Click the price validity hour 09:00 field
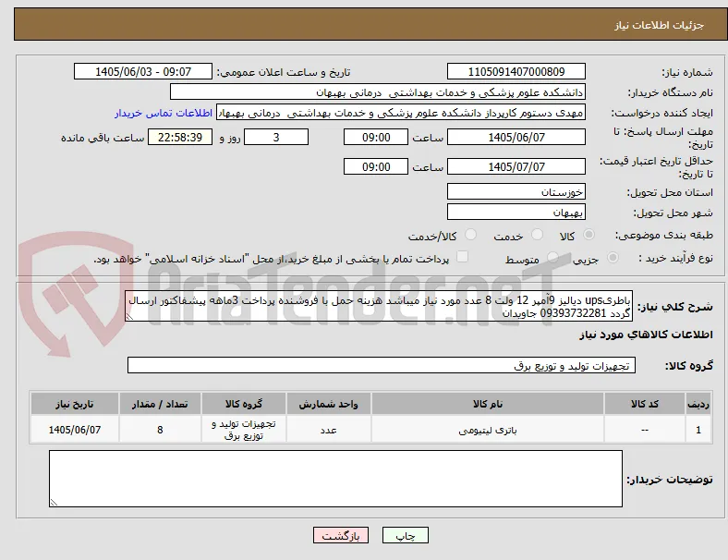The image size is (728, 560). click(376, 166)
